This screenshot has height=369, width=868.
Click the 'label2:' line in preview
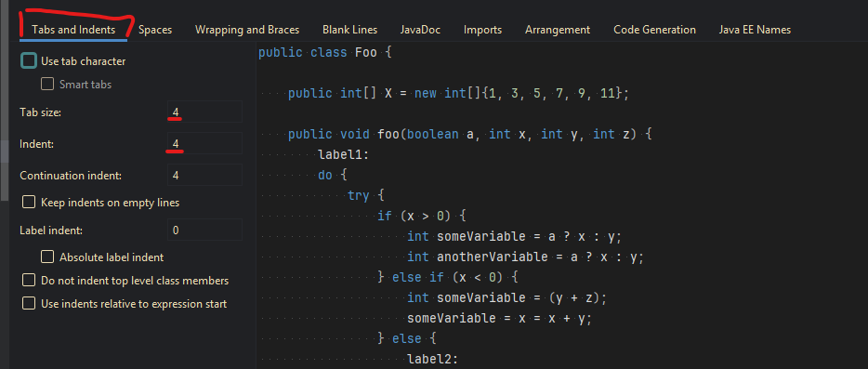click(432, 359)
